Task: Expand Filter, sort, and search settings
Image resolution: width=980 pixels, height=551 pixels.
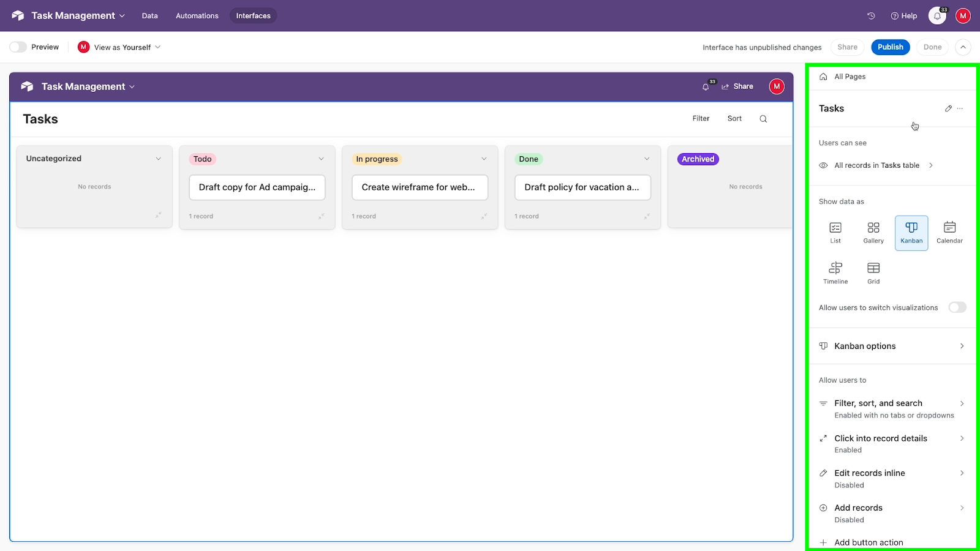Action: (892, 409)
